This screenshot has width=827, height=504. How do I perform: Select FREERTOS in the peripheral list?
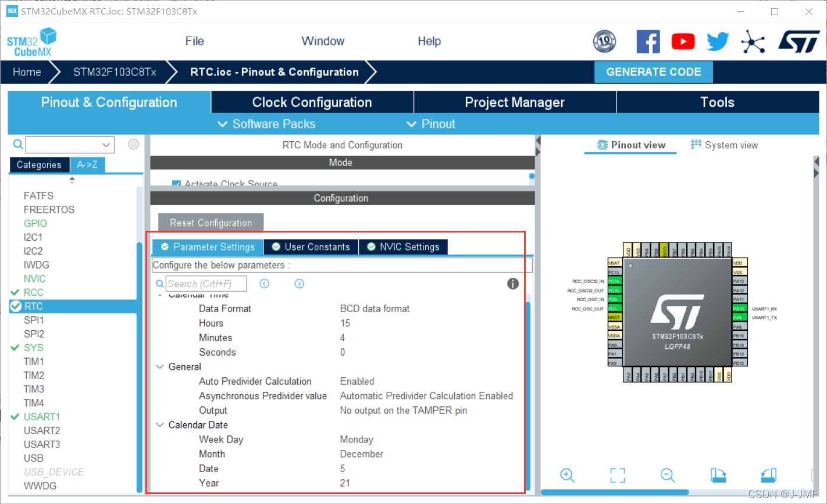pos(49,209)
